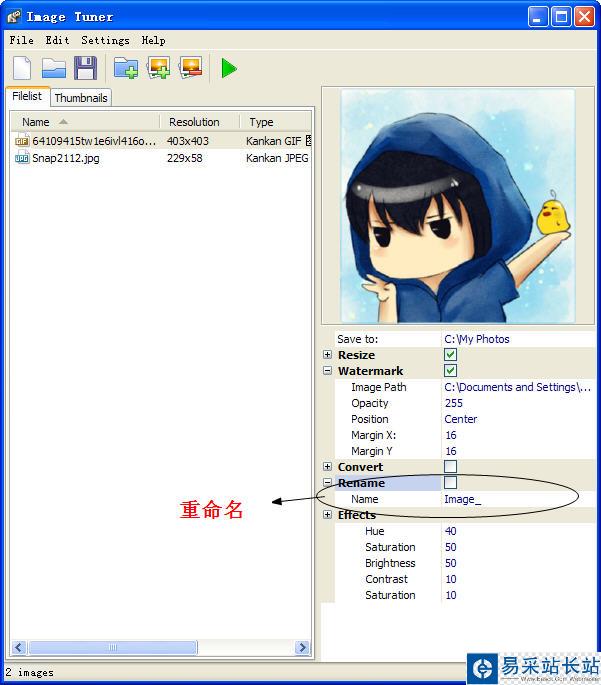Viewport: 601px width, 685px height.
Task: Edit Rename Name field Image_
Action: [518, 499]
